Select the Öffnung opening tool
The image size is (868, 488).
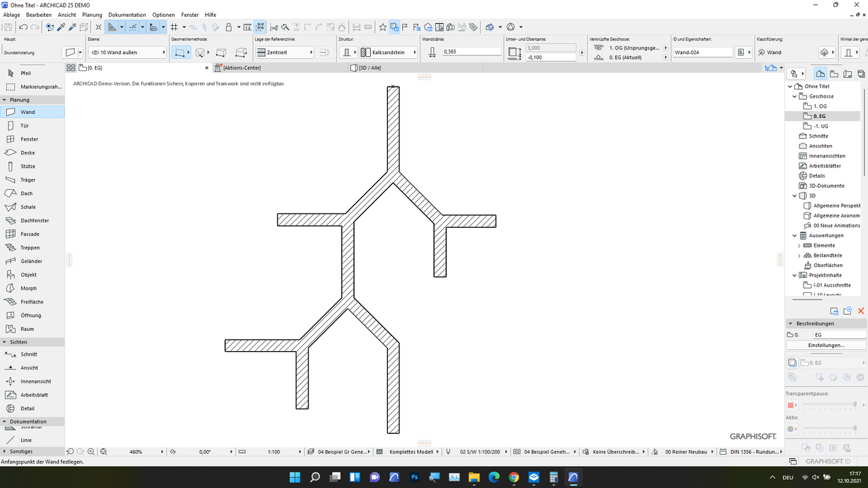[33, 315]
